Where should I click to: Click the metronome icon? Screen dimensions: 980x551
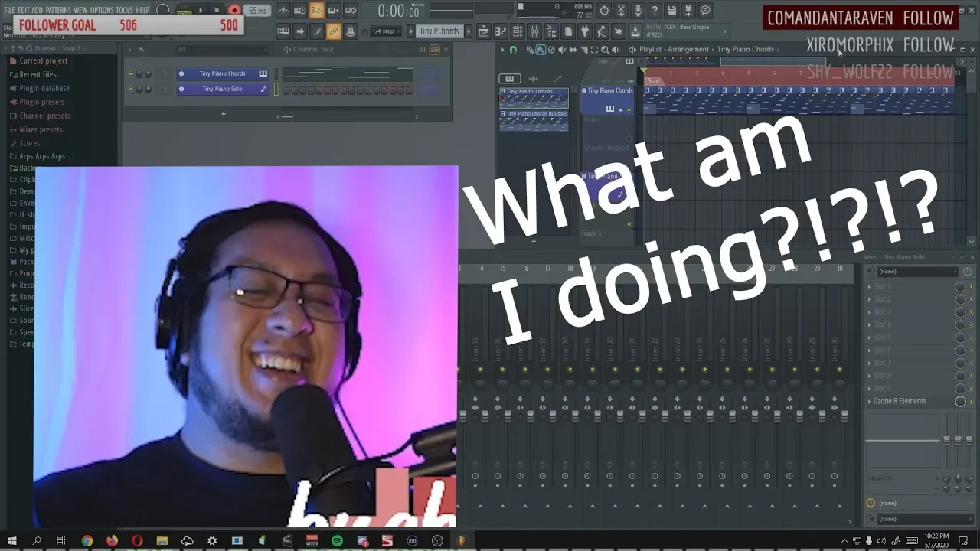[x=283, y=11]
